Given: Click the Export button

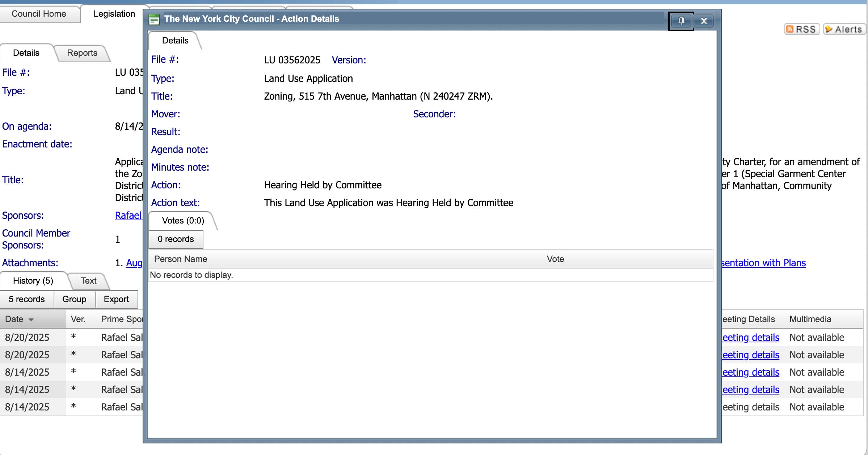Looking at the screenshot, I should [116, 299].
